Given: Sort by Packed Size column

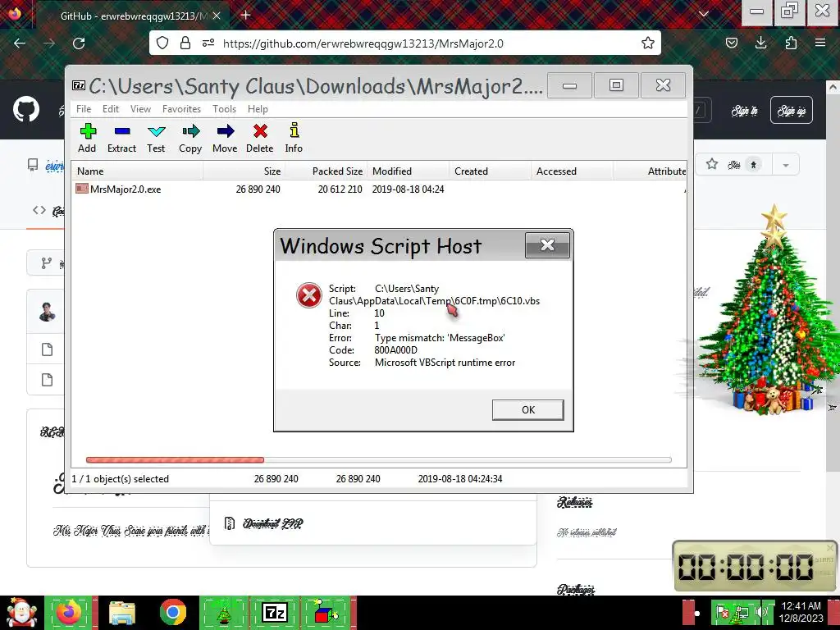Looking at the screenshot, I should click(x=325, y=171).
